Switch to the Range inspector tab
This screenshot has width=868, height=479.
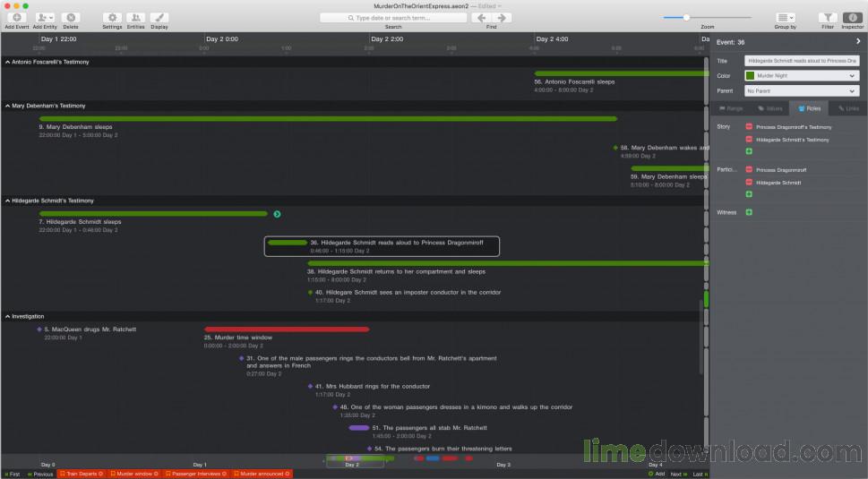point(731,108)
